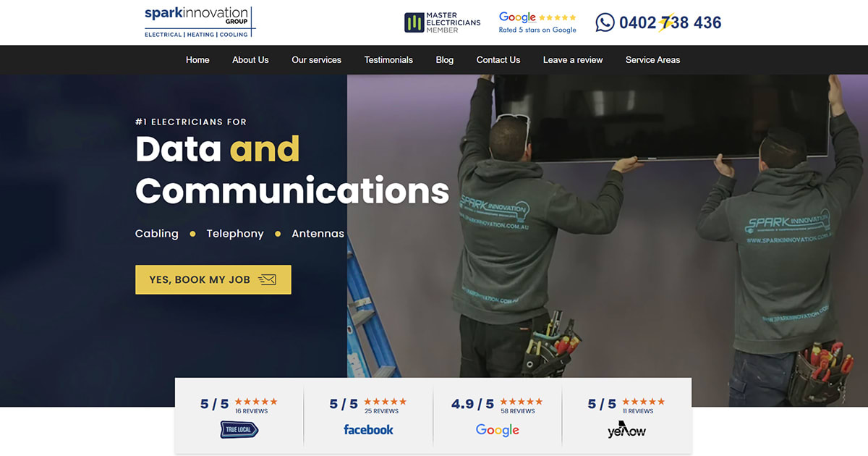Call the 0402 738 436 phone number
The image size is (868, 456).
coord(669,22)
